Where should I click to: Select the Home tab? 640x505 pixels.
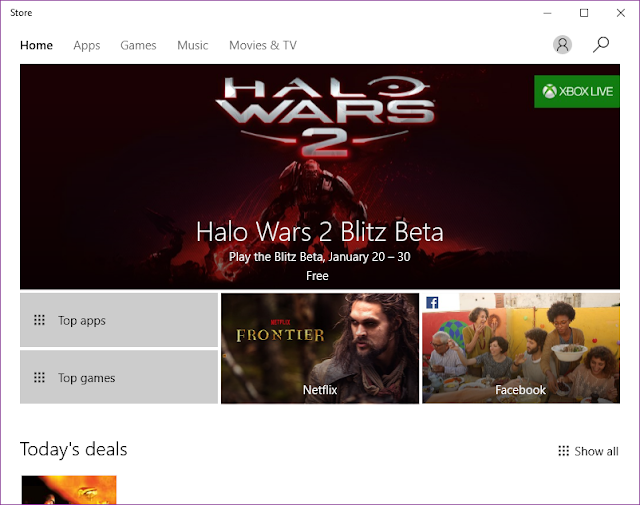(x=36, y=45)
